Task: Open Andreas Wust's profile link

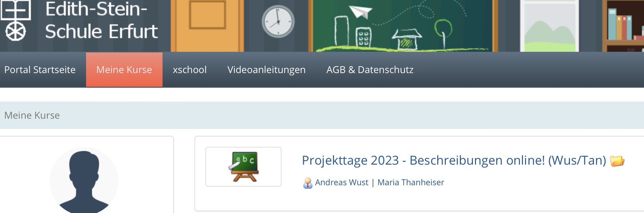Action: (x=342, y=182)
